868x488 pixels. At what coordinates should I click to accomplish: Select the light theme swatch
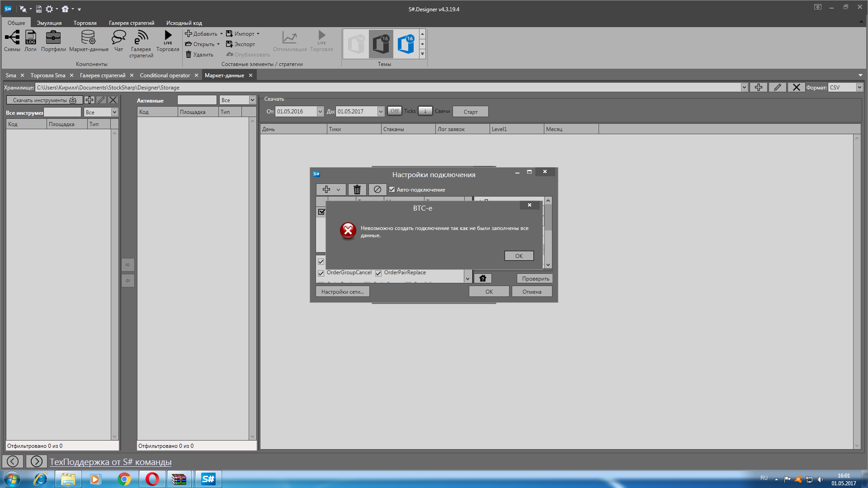tap(357, 44)
